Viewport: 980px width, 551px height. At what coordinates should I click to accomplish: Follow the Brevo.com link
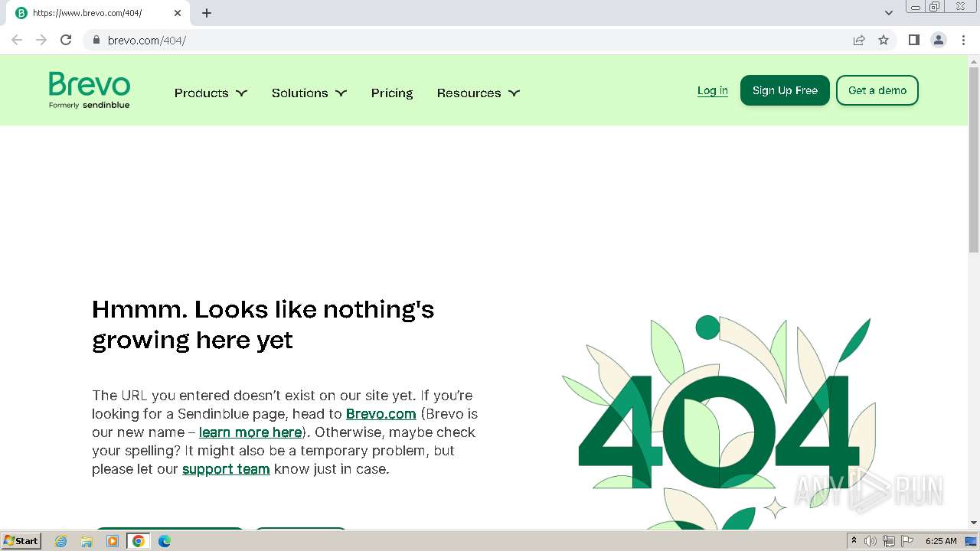(x=381, y=414)
